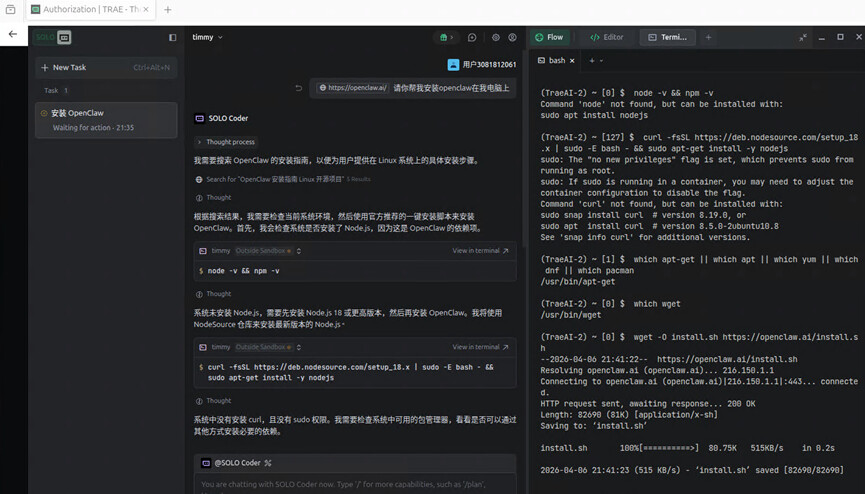Screen dimensions: 865x494
Task: Open the timmy workspace dropdown
Action: [x=207, y=37]
